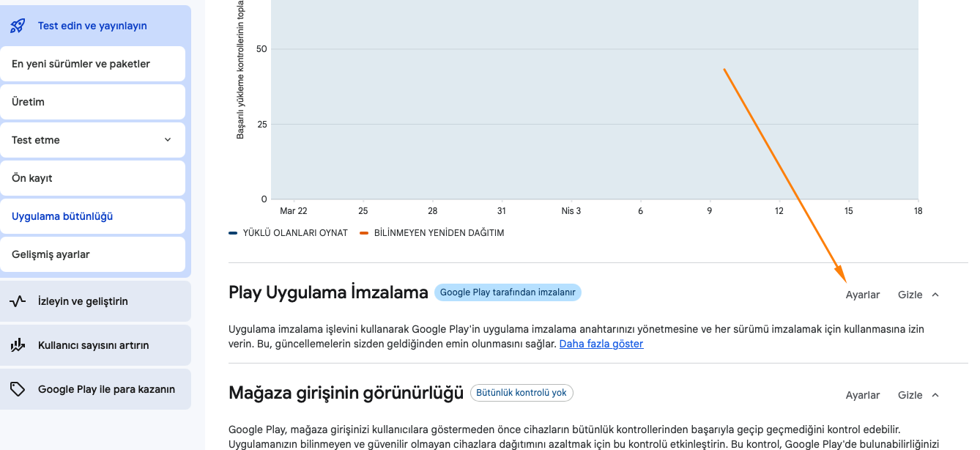This screenshot has width=980, height=450.
Task: Open the İzleyin ve geliştirin section
Action: pos(95,301)
